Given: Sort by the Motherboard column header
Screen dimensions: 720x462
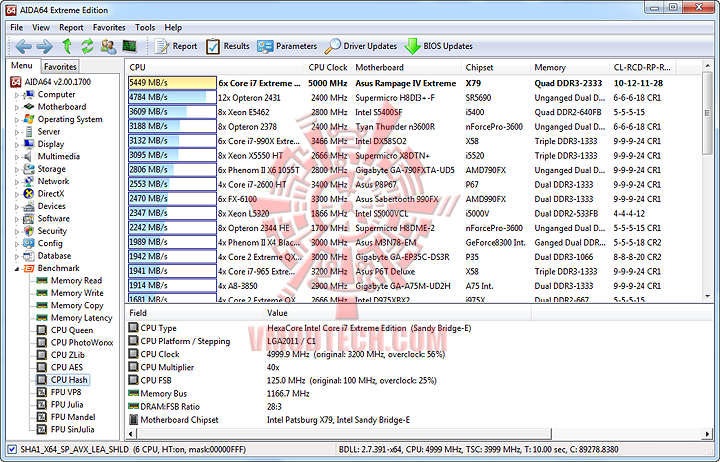Looking at the screenshot, I should click(406, 67).
